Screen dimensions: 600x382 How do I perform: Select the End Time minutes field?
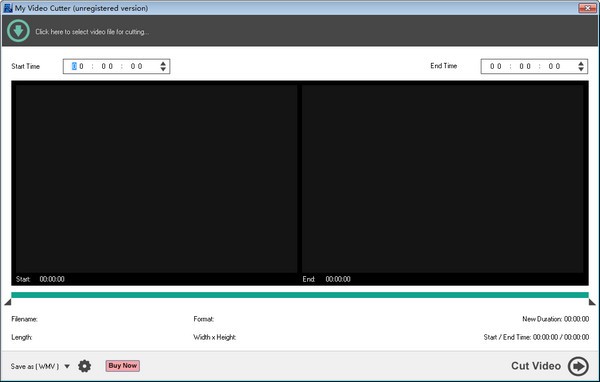point(525,66)
